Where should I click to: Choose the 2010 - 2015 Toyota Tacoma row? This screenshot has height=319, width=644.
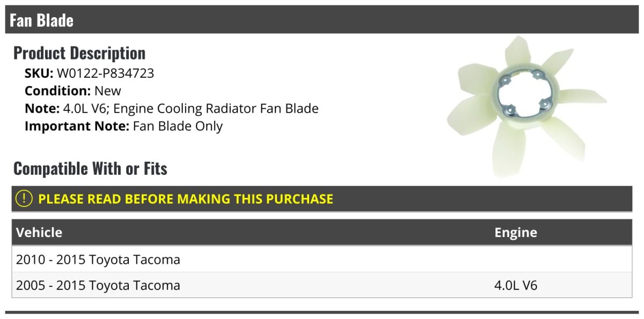point(98,259)
